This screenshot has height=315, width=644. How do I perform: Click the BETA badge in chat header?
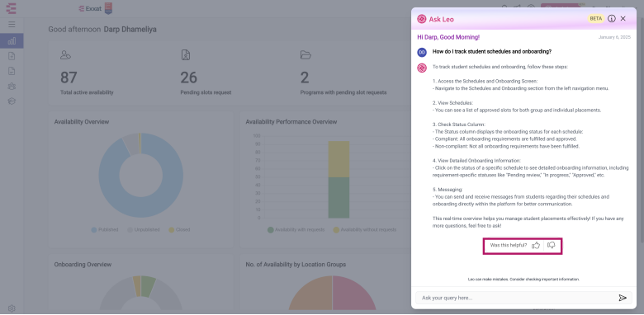tap(595, 19)
